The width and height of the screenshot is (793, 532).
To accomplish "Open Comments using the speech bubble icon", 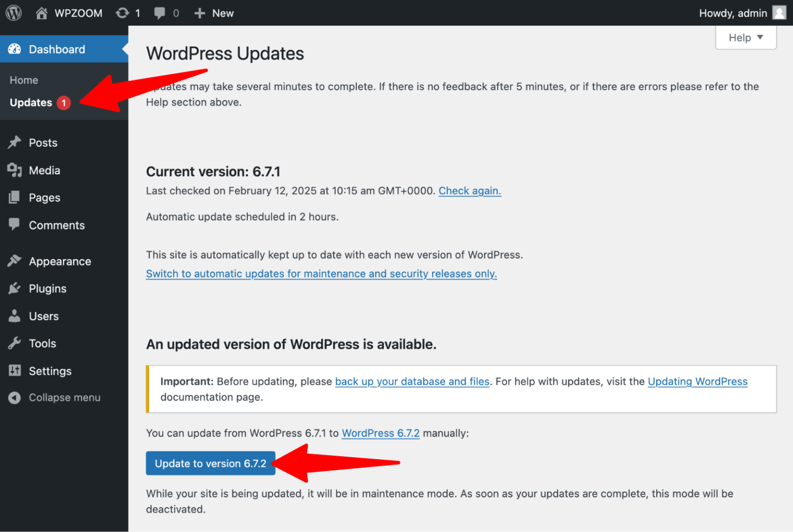I will click(x=15, y=225).
